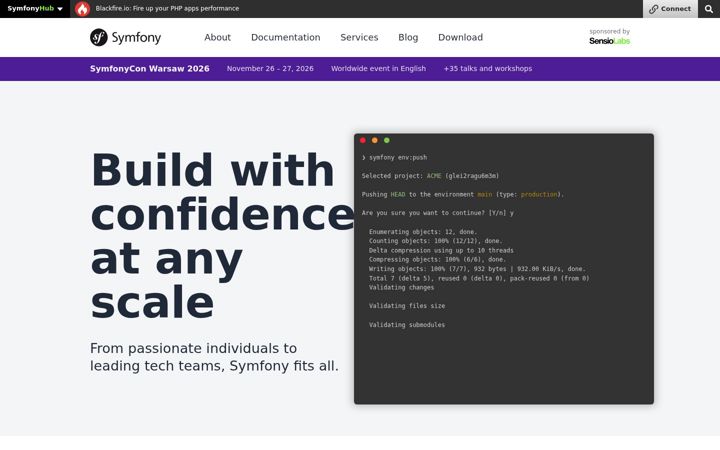
Task: Open Blackfire.io performance promo link
Action: pyautogui.click(x=167, y=8)
